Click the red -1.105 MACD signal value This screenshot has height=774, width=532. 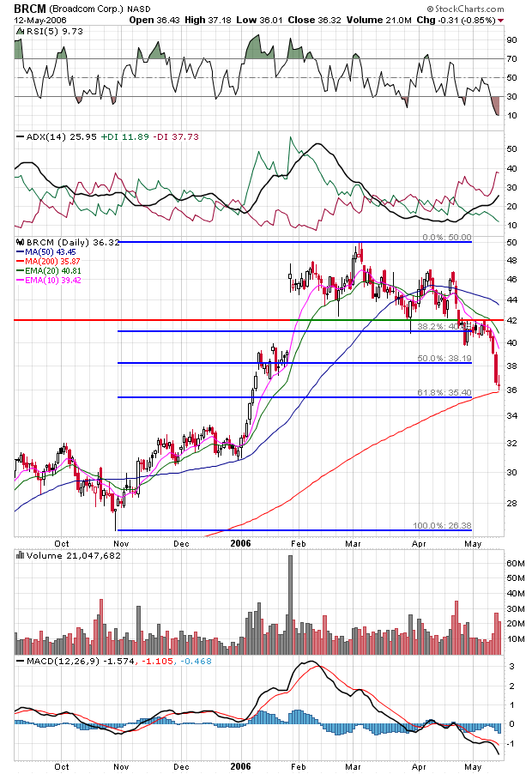(157, 661)
